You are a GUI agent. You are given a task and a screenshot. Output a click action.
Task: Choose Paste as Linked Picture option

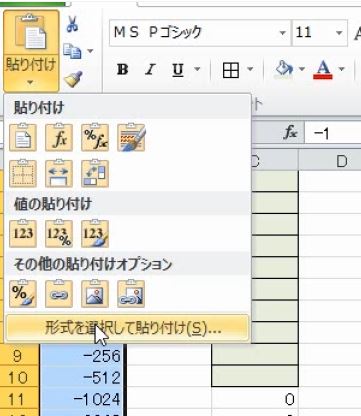pos(131,294)
